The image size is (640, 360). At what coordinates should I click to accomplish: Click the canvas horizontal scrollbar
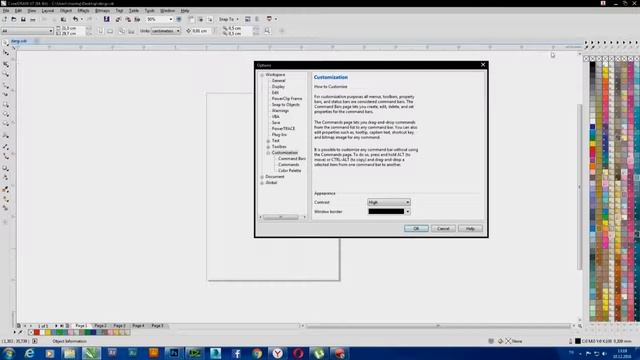(x=438, y=326)
